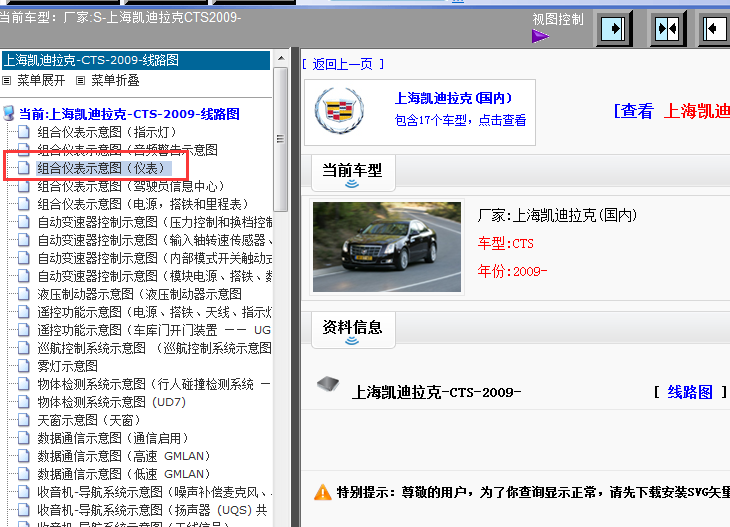Open 液压制动器示意图 entry

[140, 294]
